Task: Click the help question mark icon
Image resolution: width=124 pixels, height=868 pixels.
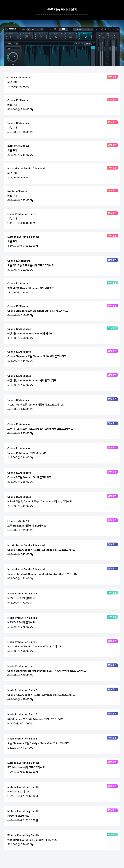Action: [108, 29]
